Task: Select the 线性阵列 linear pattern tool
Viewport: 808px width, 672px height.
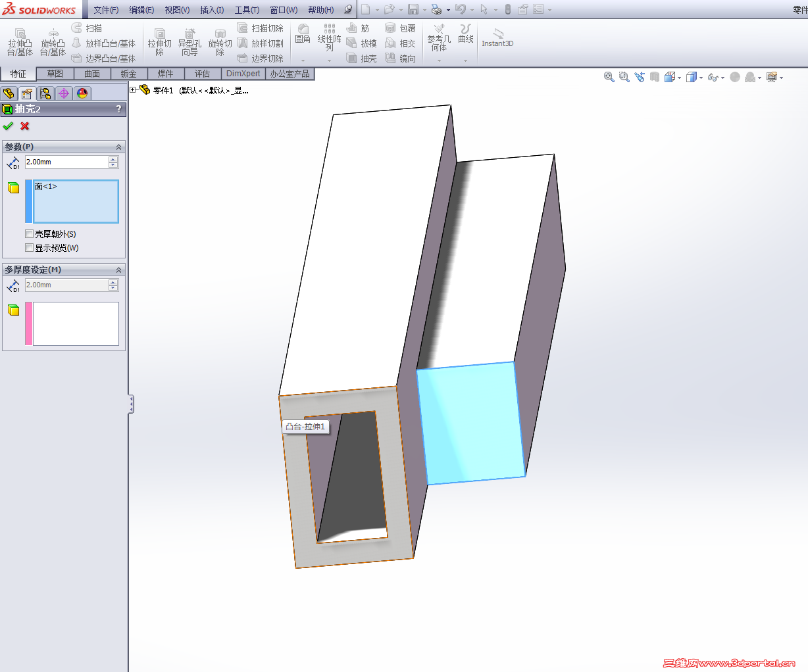Action: tap(329, 37)
